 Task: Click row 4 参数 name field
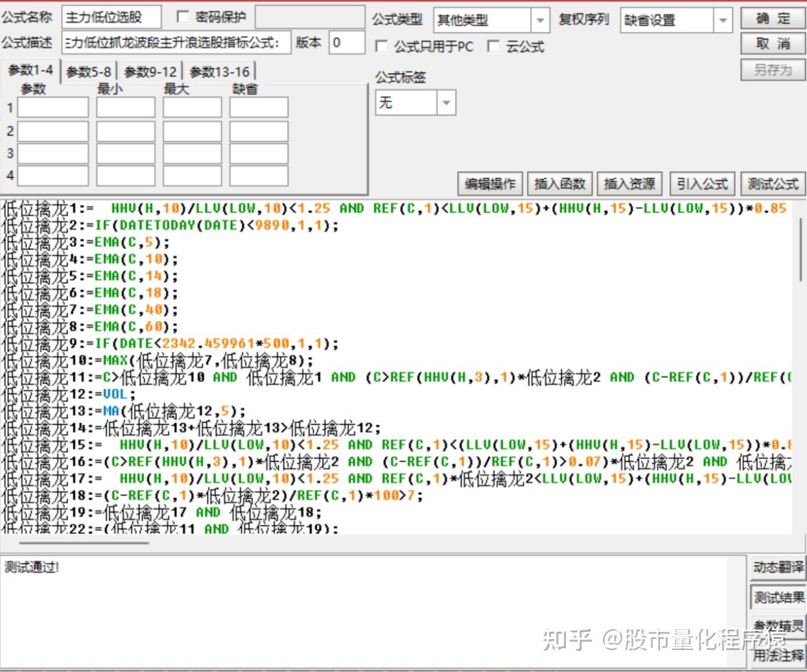(x=53, y=176)
